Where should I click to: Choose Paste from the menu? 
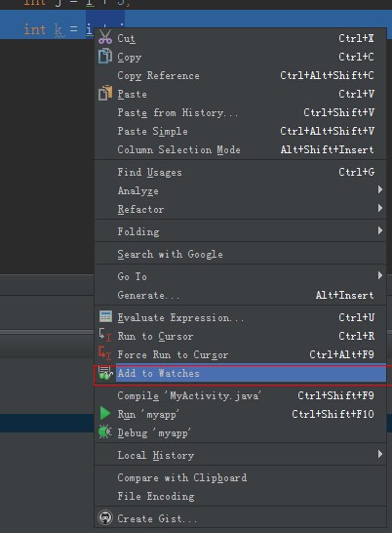240,94
